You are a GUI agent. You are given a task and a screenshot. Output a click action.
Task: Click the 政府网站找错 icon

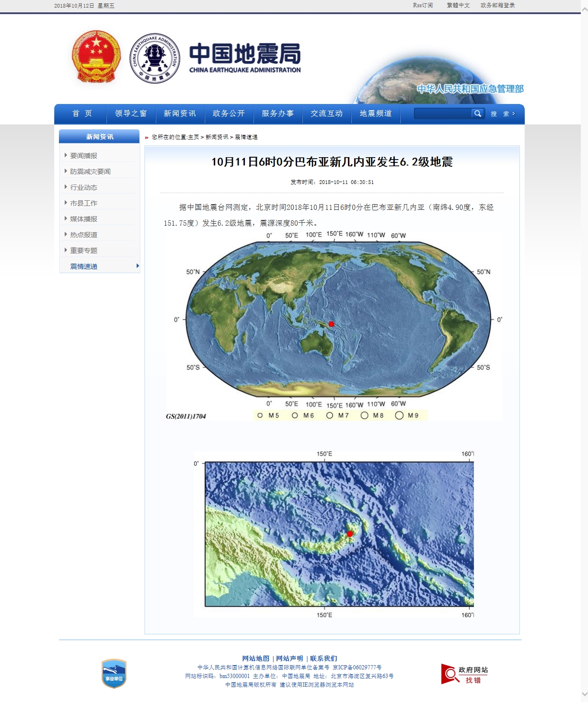pyautogui.click(x=464, y=674)
